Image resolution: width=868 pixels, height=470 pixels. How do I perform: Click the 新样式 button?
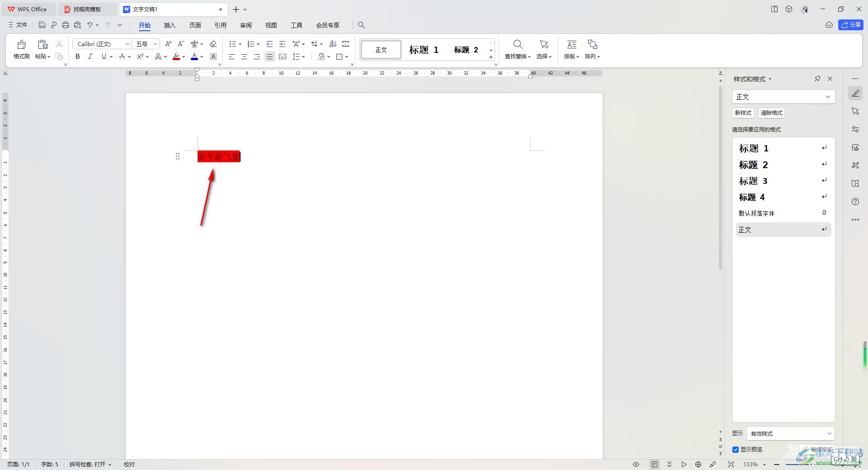pyautogui.click(x=743, y=113)
